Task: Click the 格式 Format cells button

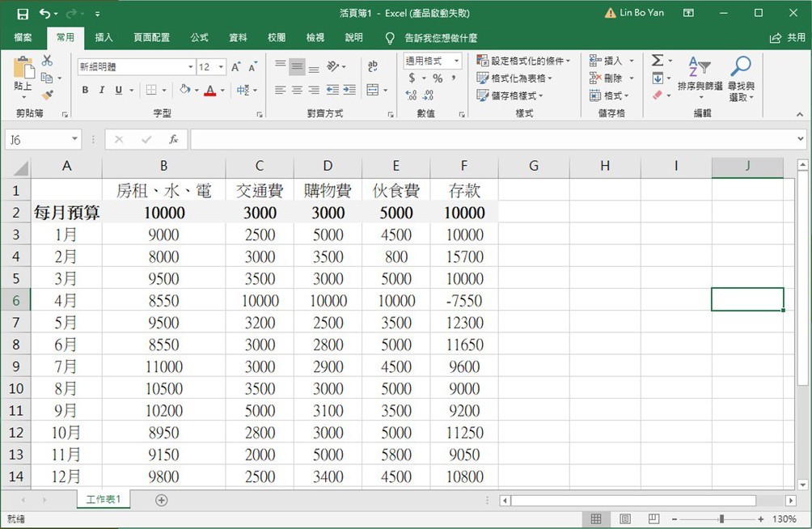Action: coord(610,95)
